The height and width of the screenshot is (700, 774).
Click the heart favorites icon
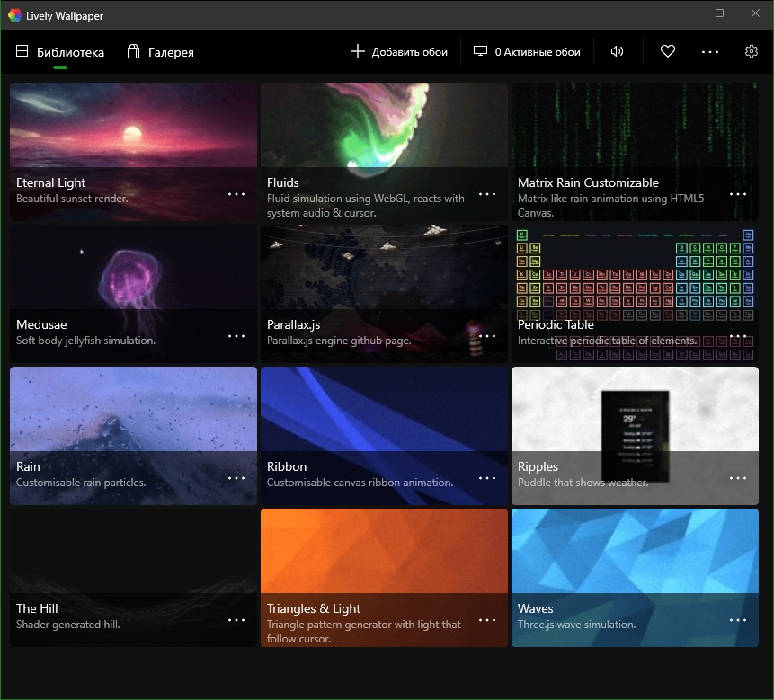click(x=667, y=51)
